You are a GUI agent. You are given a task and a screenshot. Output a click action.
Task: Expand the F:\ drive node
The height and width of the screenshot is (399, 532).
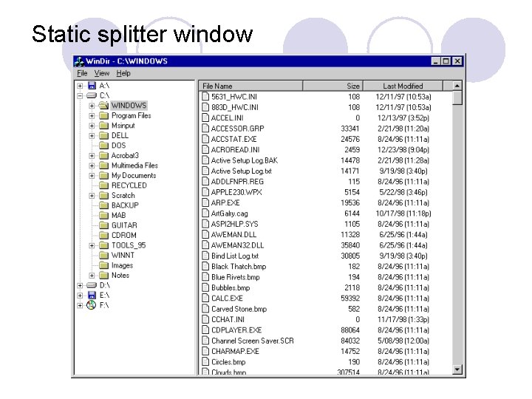[x=80, y=305]
